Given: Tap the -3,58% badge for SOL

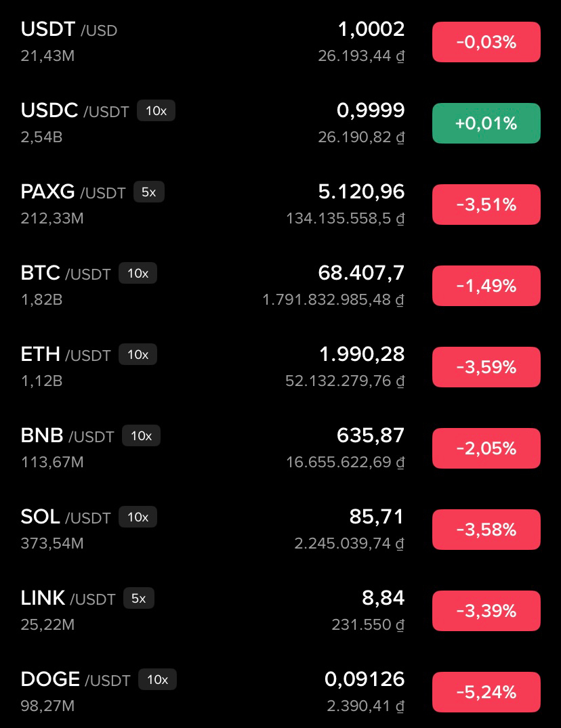Looking at the screenshot, I should 486,530.
